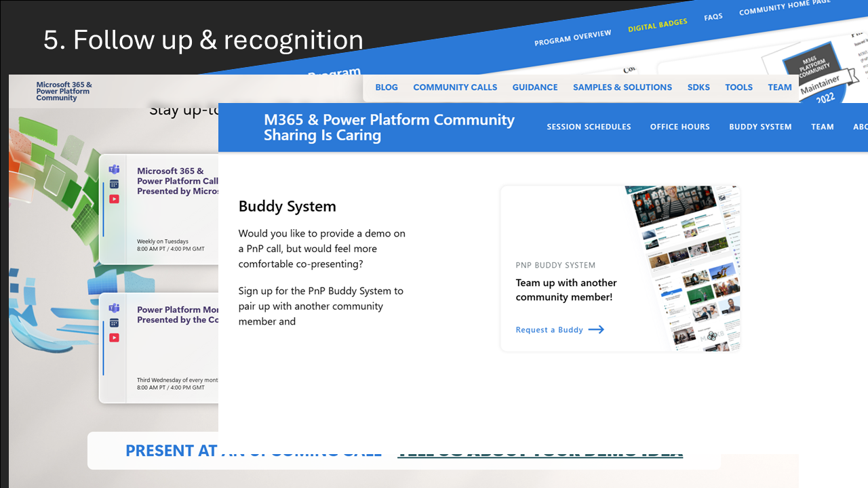Screen dimensions: 868x488
Task: Click the time below Third Wednesday of every month
Action: click(x=171, y=388)
